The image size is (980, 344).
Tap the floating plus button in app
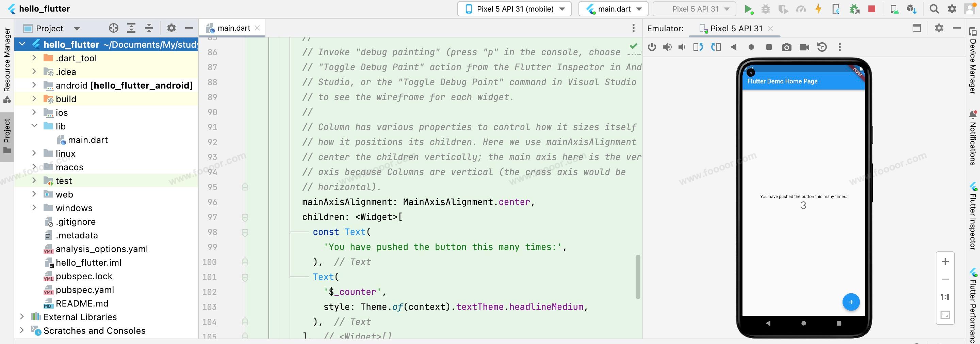coord(851,302)
